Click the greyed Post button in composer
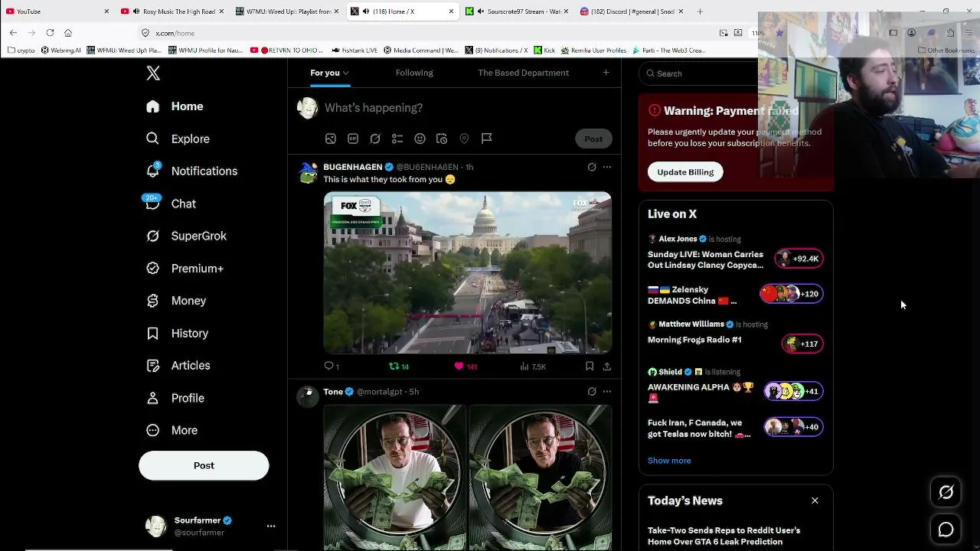Image resolution: width=980 pixels, height=551 pixels. click(x=593, y=139)
